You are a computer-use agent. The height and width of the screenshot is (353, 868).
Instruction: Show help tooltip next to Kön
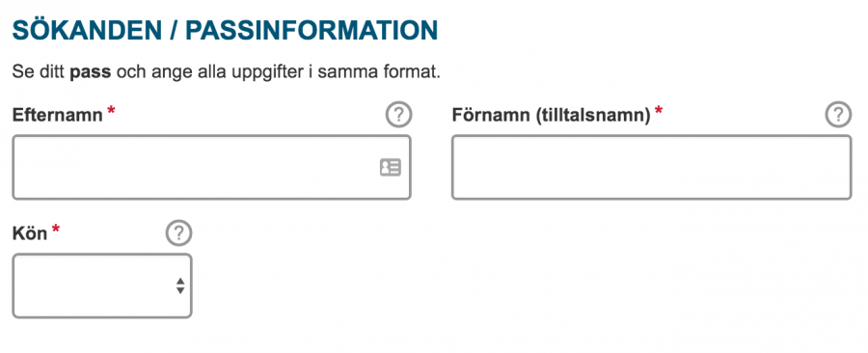[178, 233]
